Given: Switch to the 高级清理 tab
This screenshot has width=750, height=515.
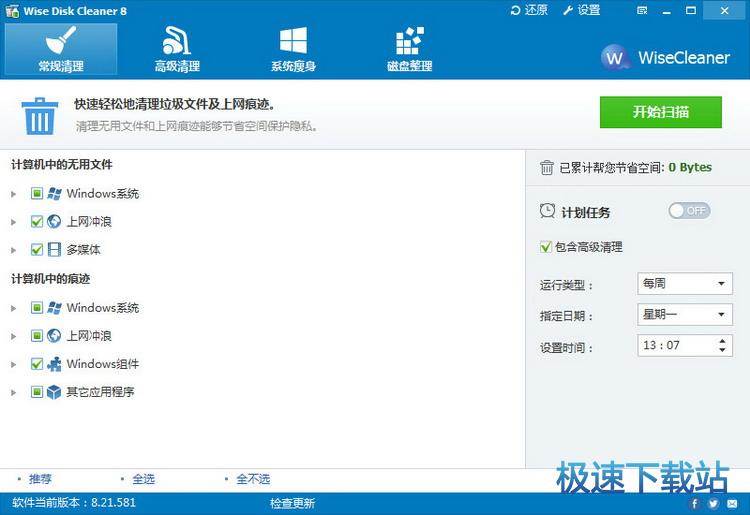Looking at the screenshot, I should point(177,49).
